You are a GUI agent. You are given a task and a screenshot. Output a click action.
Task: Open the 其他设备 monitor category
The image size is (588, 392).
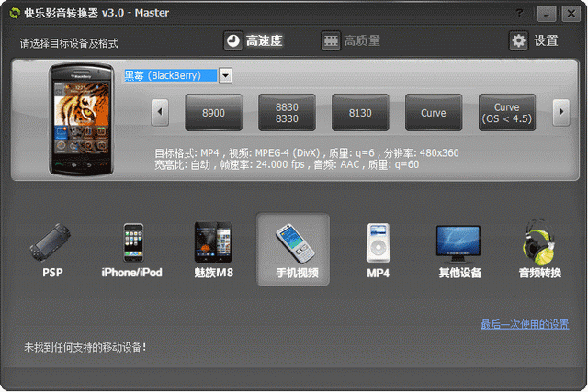point(459,250)
